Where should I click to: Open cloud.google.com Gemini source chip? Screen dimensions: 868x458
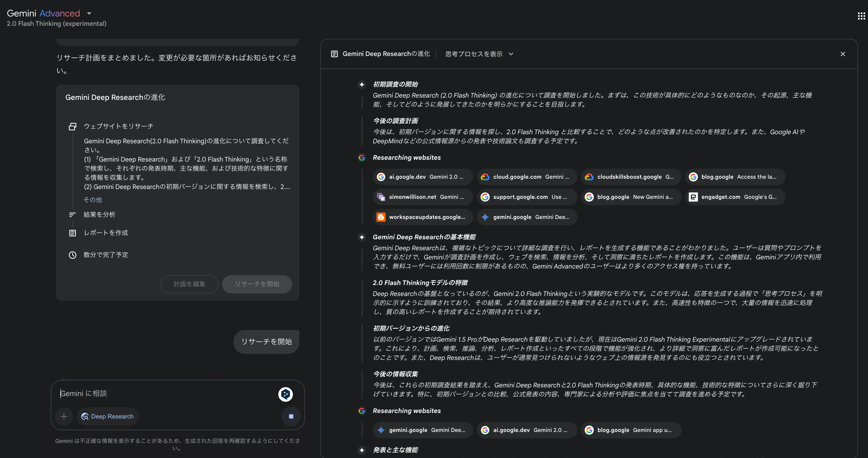click(x=527, y=177)
